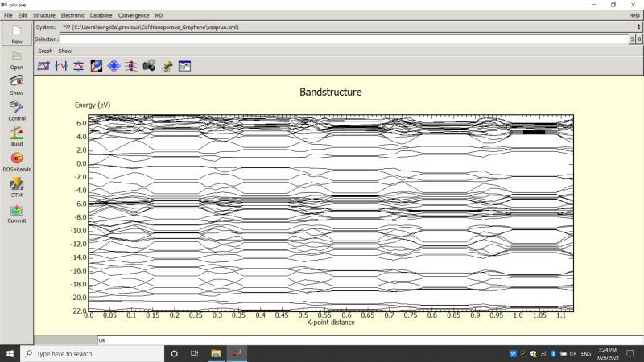Click the 0.5 tick label on k-point axis

pos(303,315)
